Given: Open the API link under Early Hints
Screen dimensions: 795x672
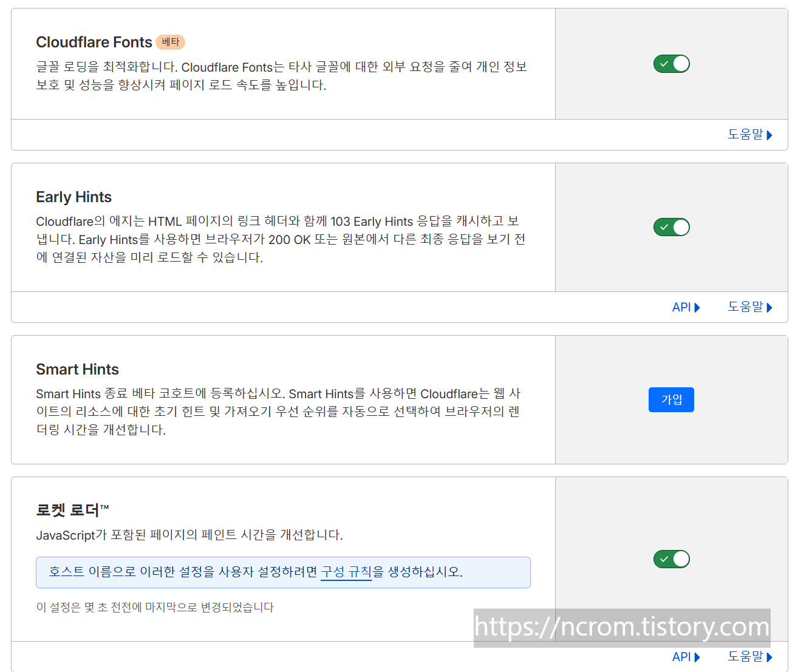Looking at the screenshot, I should pos(686,307).
